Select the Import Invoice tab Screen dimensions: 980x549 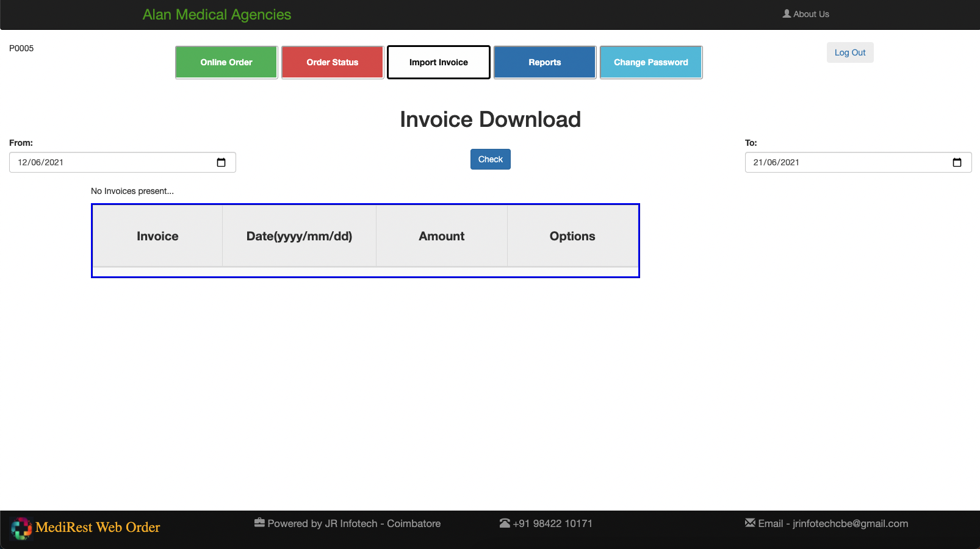[x=439, y=62]
